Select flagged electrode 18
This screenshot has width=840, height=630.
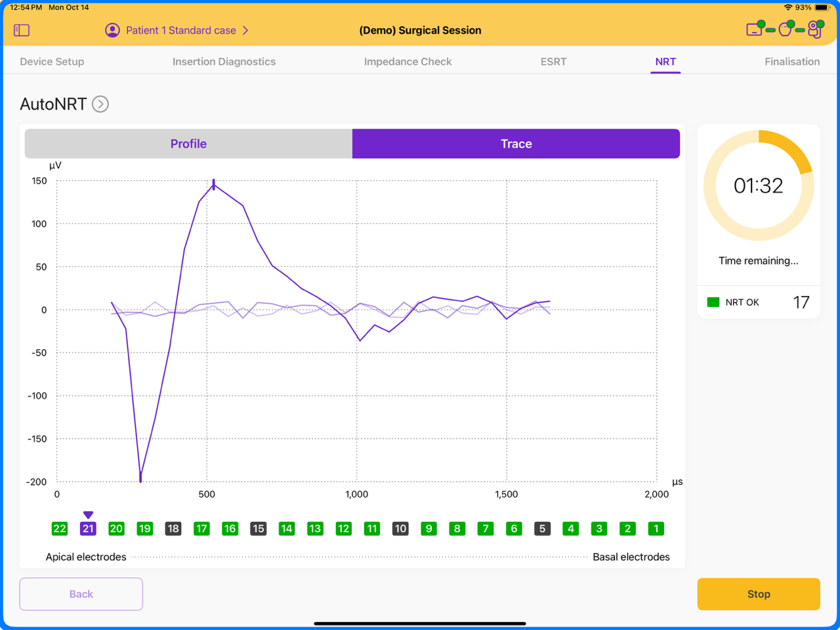(173, 529)
